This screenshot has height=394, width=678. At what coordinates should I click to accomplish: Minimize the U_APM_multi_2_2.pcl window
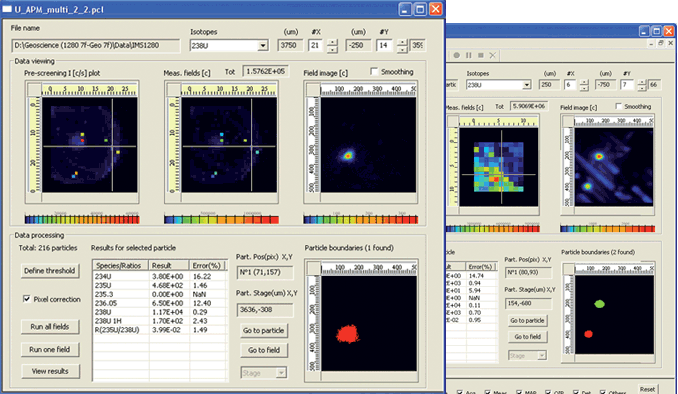pos(405,9)
